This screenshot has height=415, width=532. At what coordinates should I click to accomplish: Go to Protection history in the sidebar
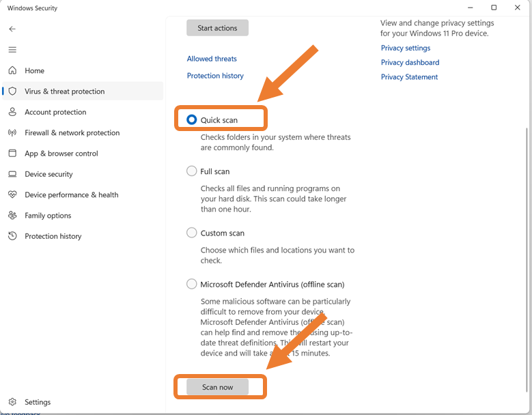[53, 236]
